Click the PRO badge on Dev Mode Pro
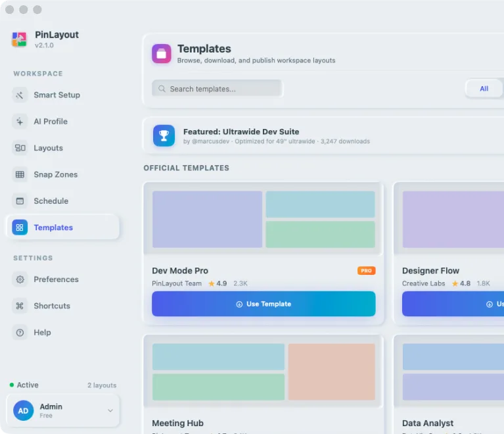Viewport: 504px width, 434px height. 367,271
